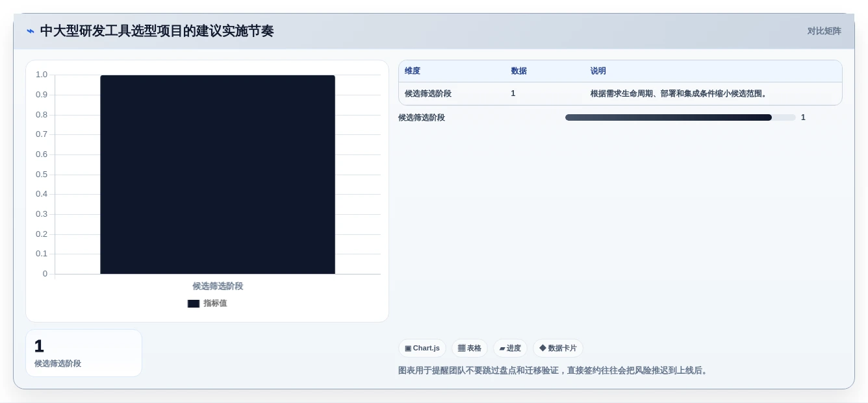The width and height of the screenshot is (868, 403).
Task: Click the lightning icon beside the title
Action: [31, 31]
